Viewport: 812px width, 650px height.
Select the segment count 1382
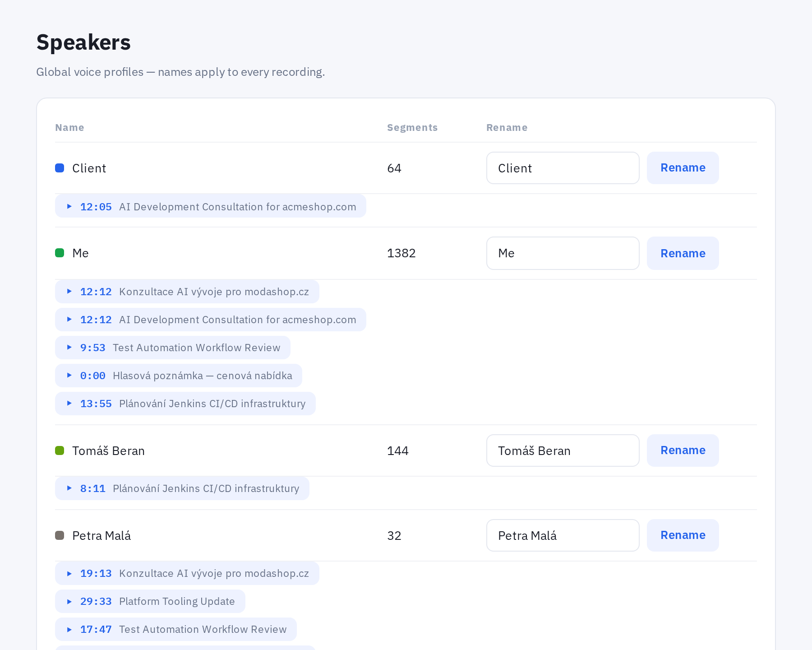[401, 253]
